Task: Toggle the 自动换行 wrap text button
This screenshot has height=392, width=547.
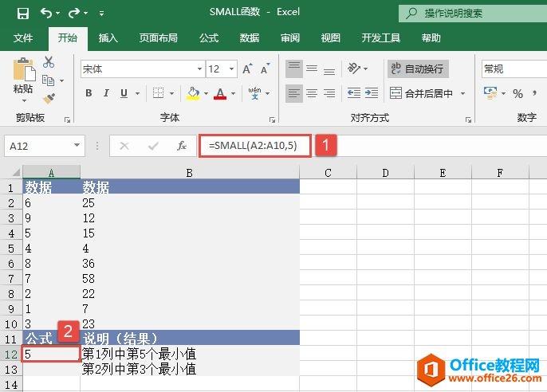Action: click(x=418, y=69)
